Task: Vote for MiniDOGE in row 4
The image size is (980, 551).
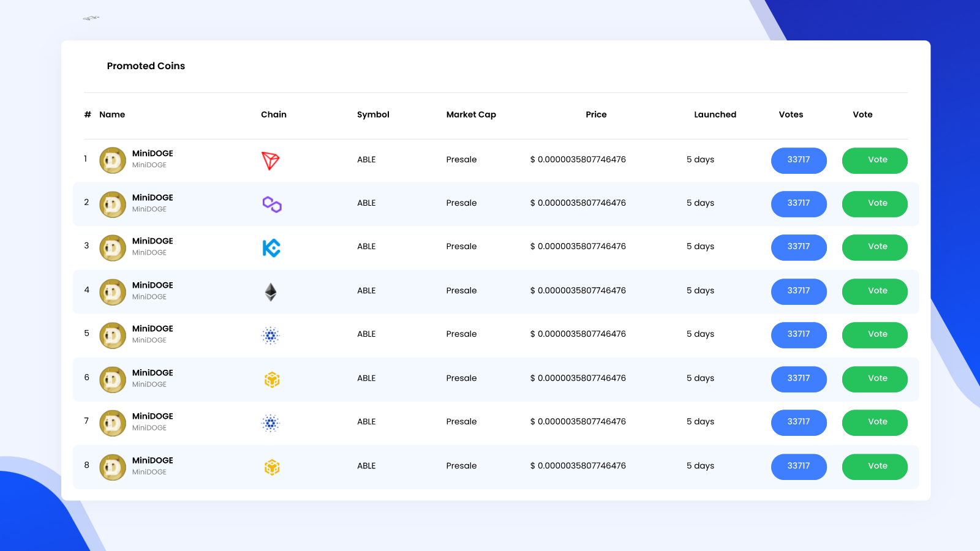Action: [875, 291]
